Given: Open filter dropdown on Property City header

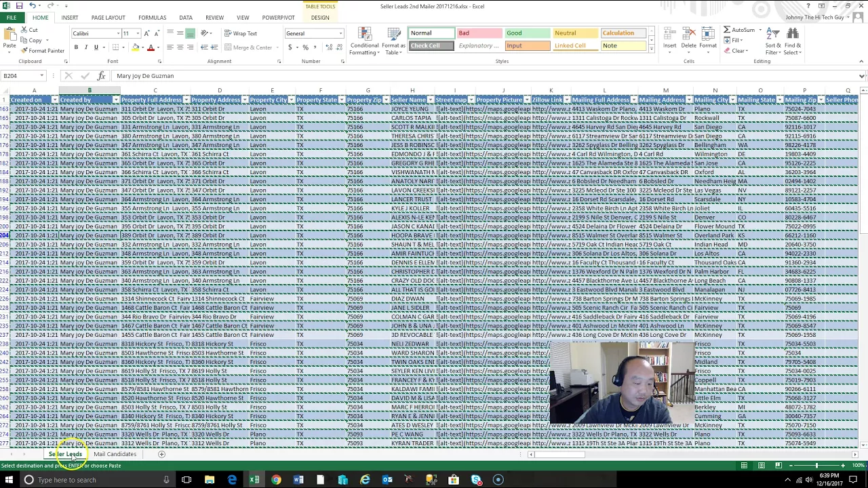Looking at the screenshot, I should 292,100.
